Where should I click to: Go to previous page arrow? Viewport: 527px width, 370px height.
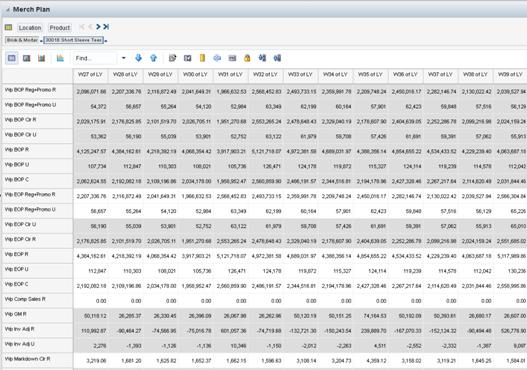point(90,27)
